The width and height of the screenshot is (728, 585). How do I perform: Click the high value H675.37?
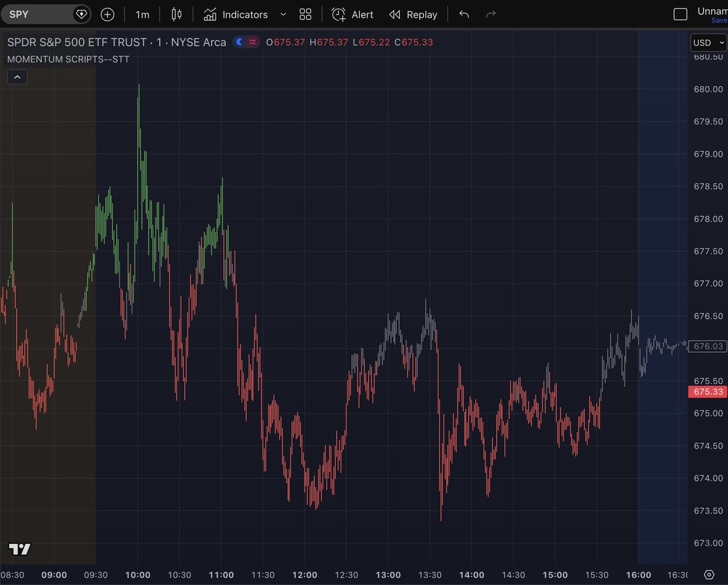point(329,42)
